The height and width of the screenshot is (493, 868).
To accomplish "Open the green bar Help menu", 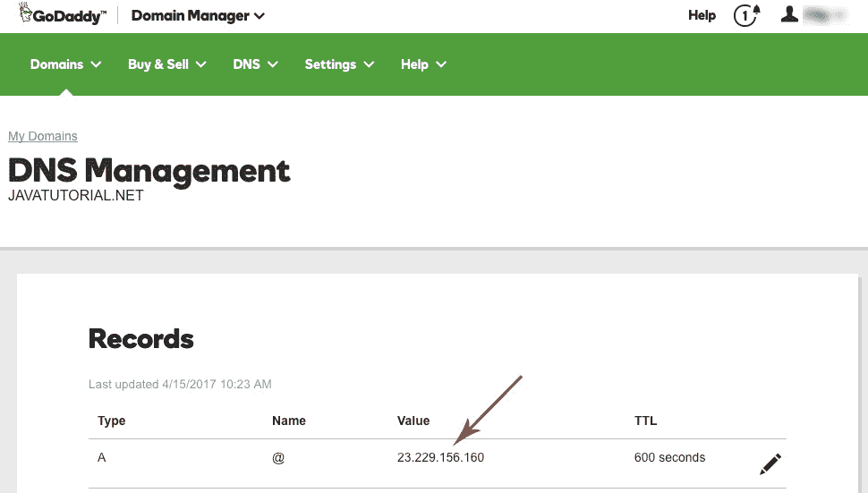I will [423, 64].
